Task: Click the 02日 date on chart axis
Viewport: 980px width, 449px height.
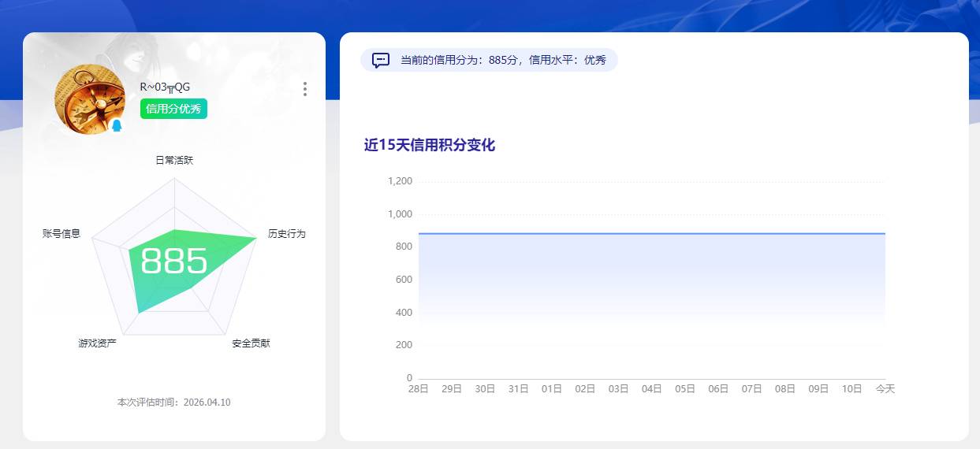Action: pos(585,389)
